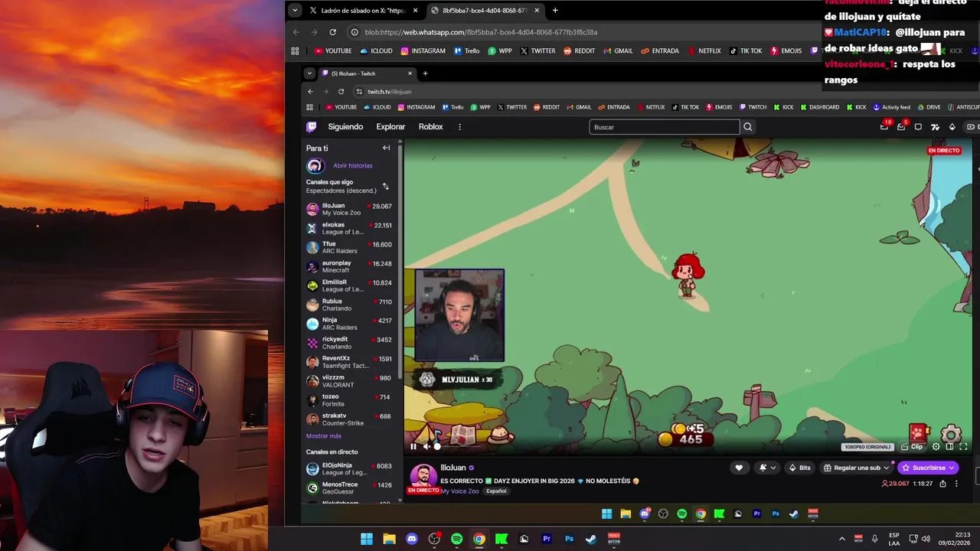The image size is (980, 551).
Task: Open the Suscribirse dropdown button
Action: tap(928, 468)
